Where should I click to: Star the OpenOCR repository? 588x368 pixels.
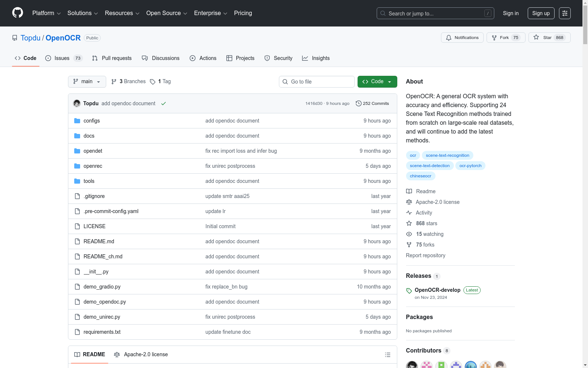pyautogui.click(x=549, y=38)
